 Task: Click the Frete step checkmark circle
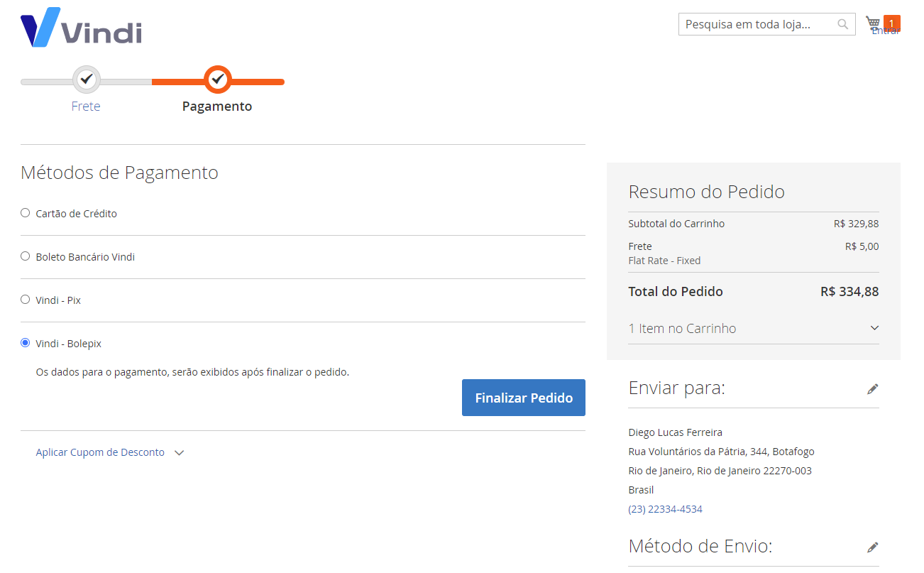(87, 80)
